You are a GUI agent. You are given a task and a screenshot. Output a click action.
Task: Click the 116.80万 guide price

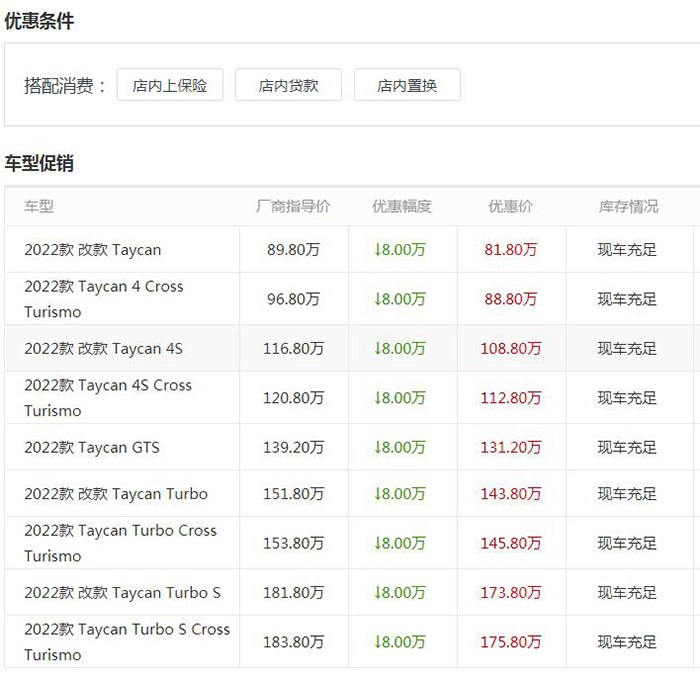click(293, 348)
